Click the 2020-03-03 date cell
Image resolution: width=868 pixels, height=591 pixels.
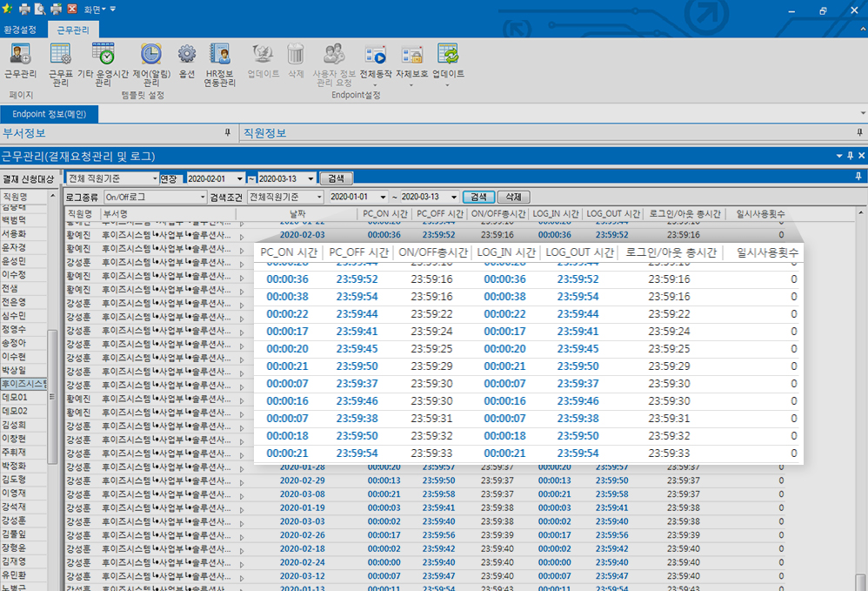coord(303,521)
